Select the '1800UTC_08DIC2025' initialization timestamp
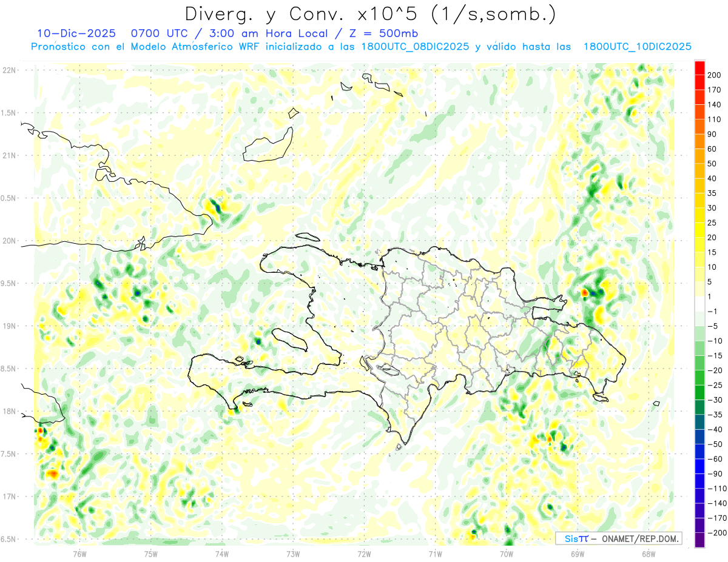Viewport: 728px width, 562px height. [416, 47]
